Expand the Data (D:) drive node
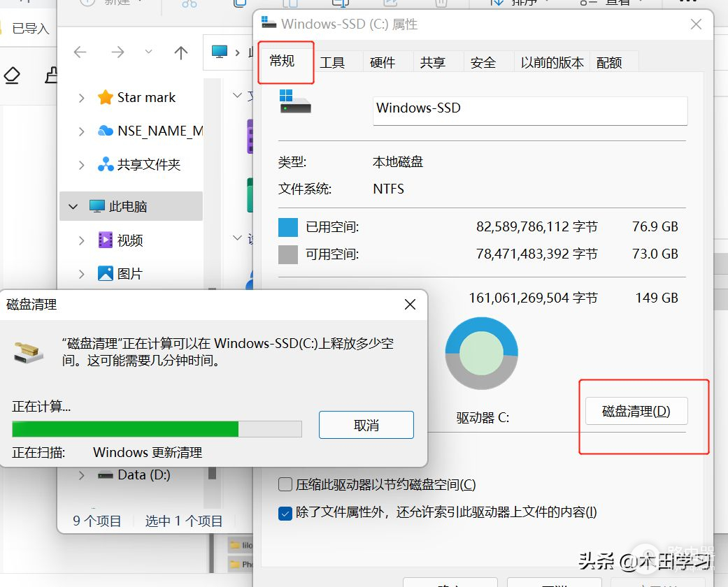 coord(81,475)
